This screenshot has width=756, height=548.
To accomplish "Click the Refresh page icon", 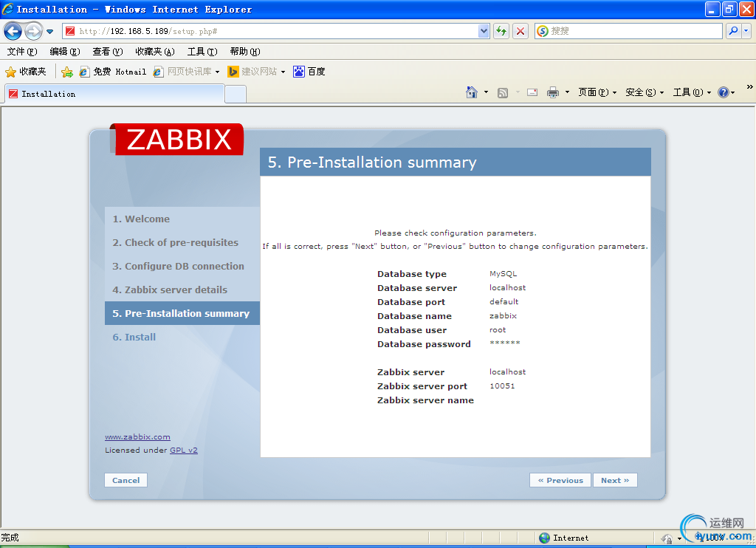I will [501, 31].
